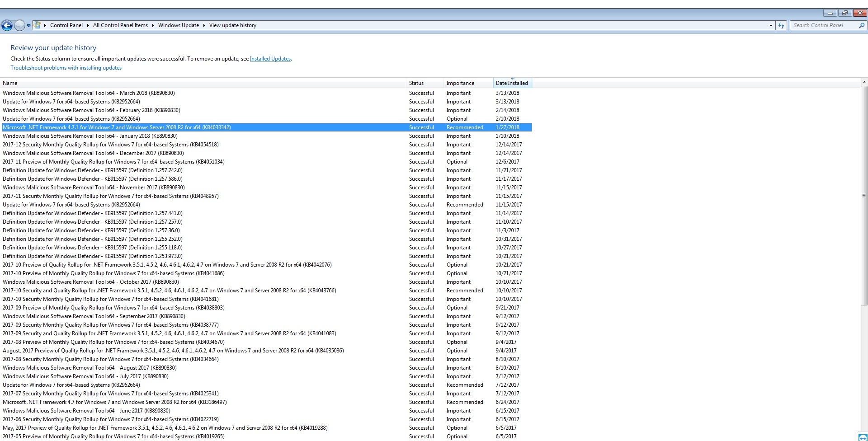This screenshot has height=441, width=868.
Task: Sort by the Date Installed column header
Action: click(512, 83)
